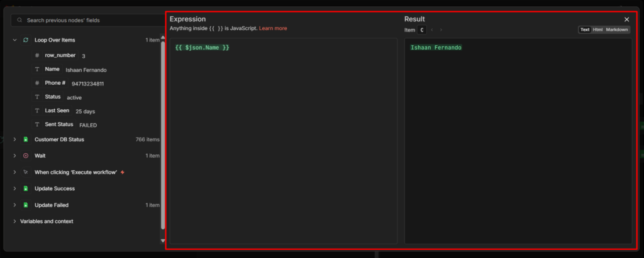Click the Wait node icon
Image resolution: width=644 pixels, height=258 pixels.
pos(26,156)
